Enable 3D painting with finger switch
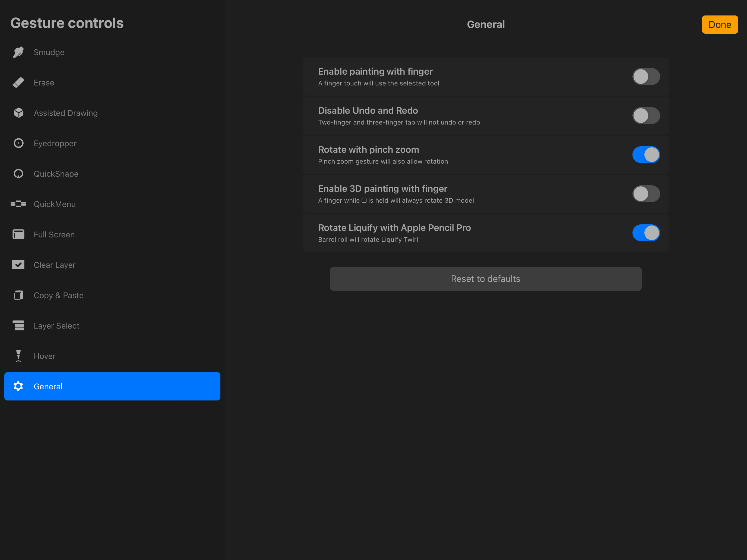 tap(646, 194)
